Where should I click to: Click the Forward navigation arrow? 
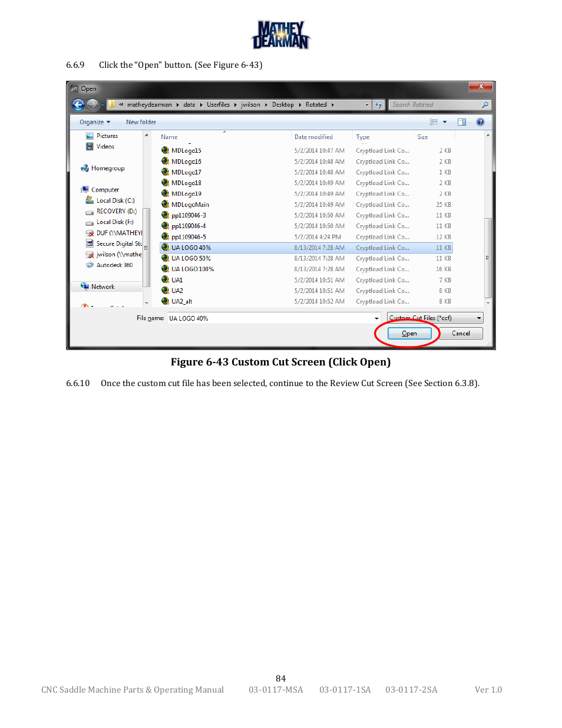(x=92, y=105)
